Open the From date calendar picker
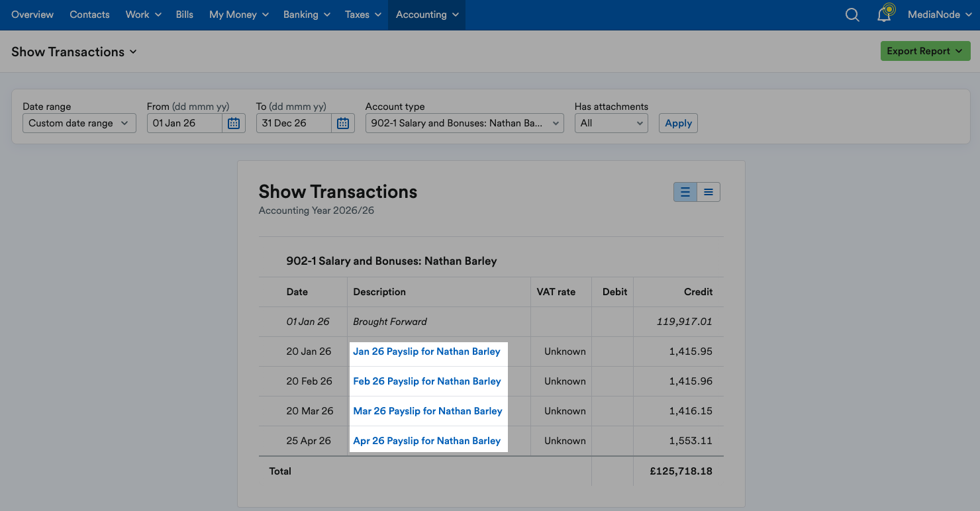The width and height of the screenshot is (980, 511). 234,123
